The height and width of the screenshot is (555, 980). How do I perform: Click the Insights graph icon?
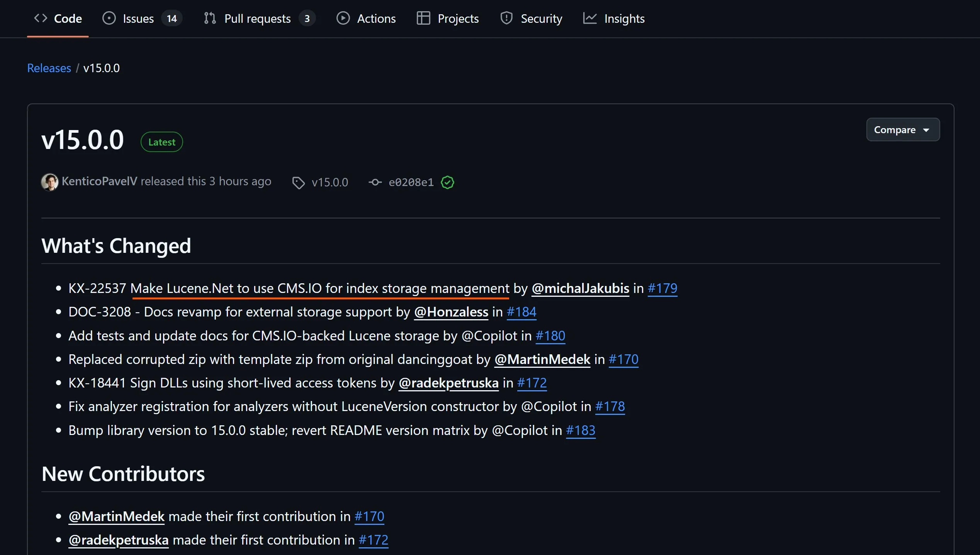coord(590,18)
